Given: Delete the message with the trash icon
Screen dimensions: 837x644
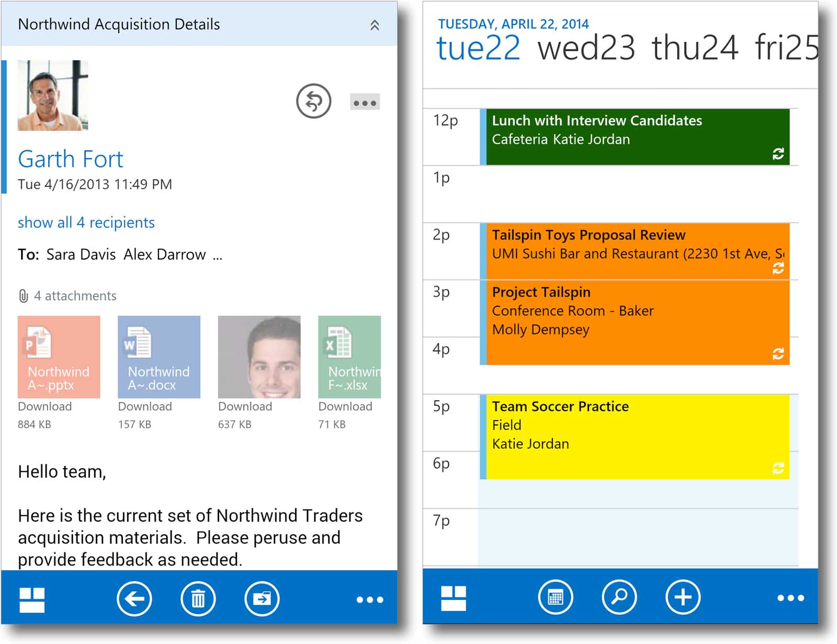Looking at the screenshot, I should [x=198, y=598].
